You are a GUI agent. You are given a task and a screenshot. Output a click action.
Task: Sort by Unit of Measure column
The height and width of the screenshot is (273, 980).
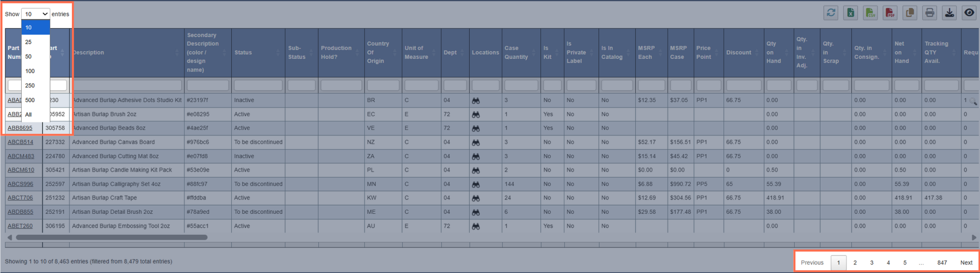(x=422, y=52)
